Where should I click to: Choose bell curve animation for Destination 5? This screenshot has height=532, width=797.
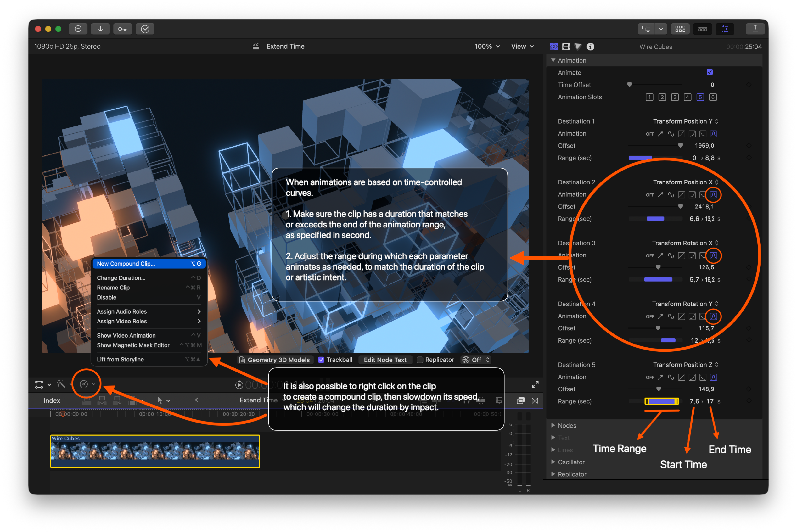click(x=714, y=377)
